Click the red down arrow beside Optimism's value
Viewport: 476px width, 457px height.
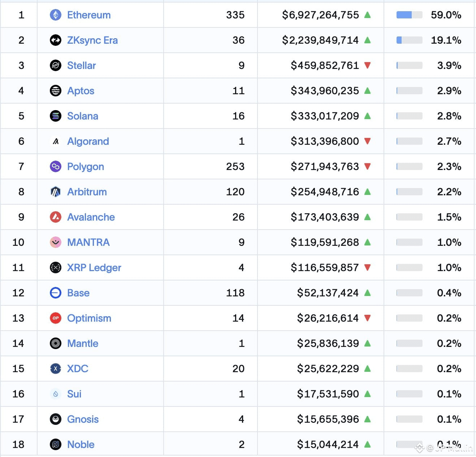click(368, 318)
